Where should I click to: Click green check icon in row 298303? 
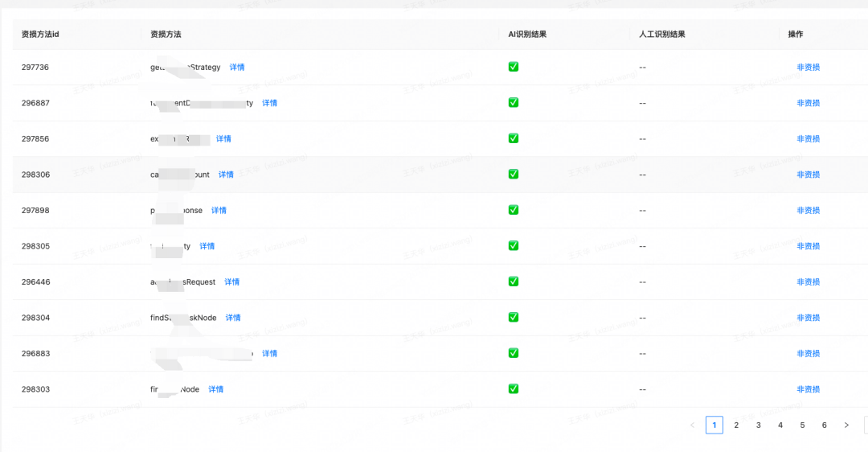(x=513, y=388)
